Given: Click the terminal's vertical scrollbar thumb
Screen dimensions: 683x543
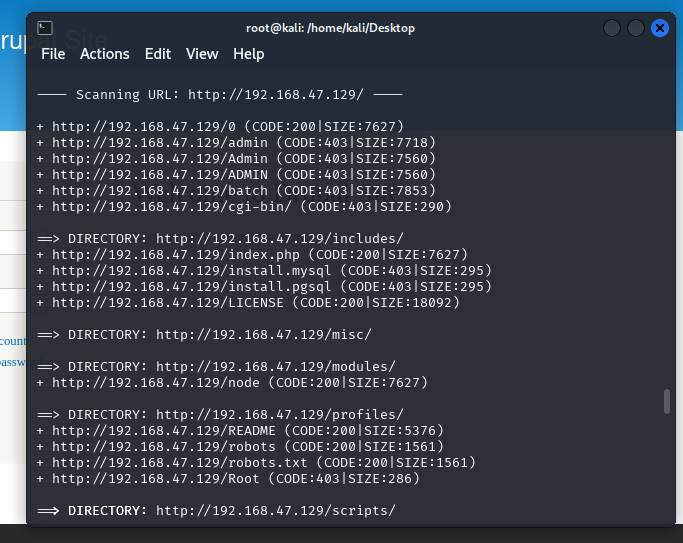Looking at the screenshot, I should (667, 401).
